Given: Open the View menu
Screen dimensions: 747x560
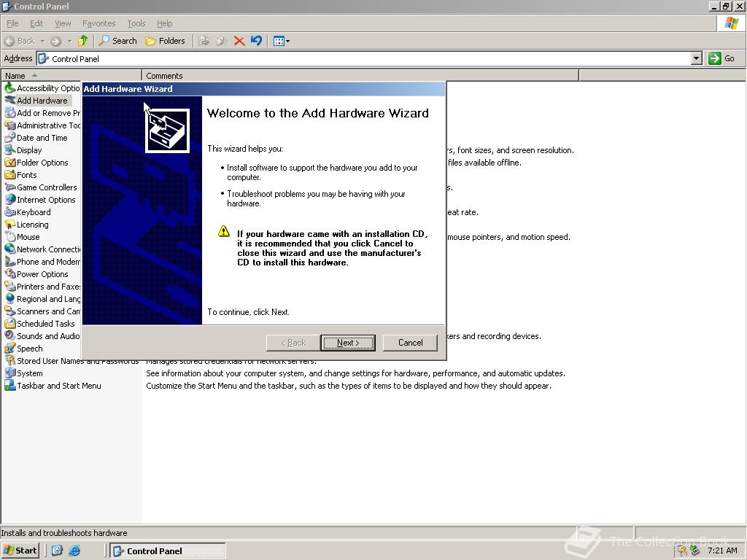Looking at the screenshot, I should (63, 23).
